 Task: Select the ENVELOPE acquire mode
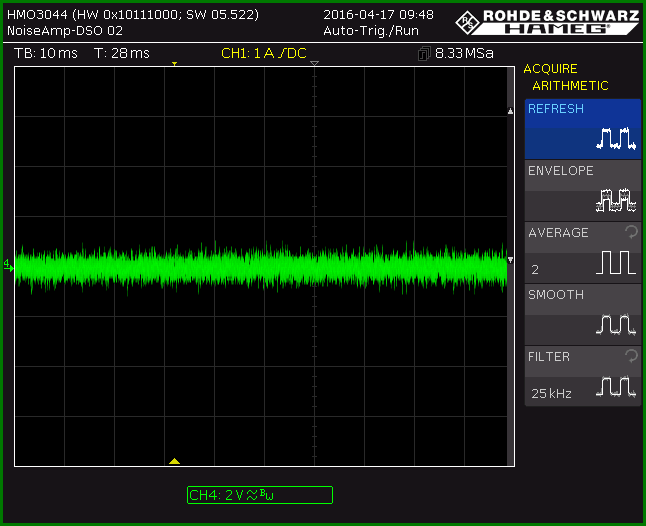(583, 191)
